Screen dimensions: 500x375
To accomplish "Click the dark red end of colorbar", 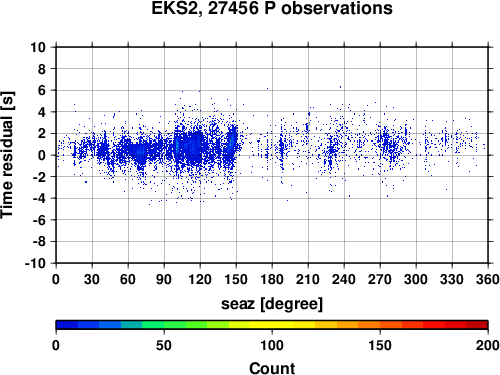I will pos(477,325).
